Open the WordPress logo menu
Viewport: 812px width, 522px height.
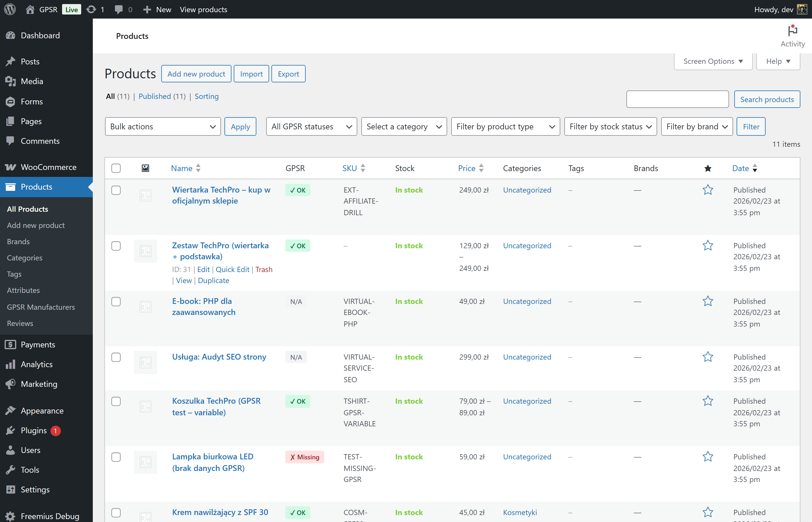click(10, 9)
